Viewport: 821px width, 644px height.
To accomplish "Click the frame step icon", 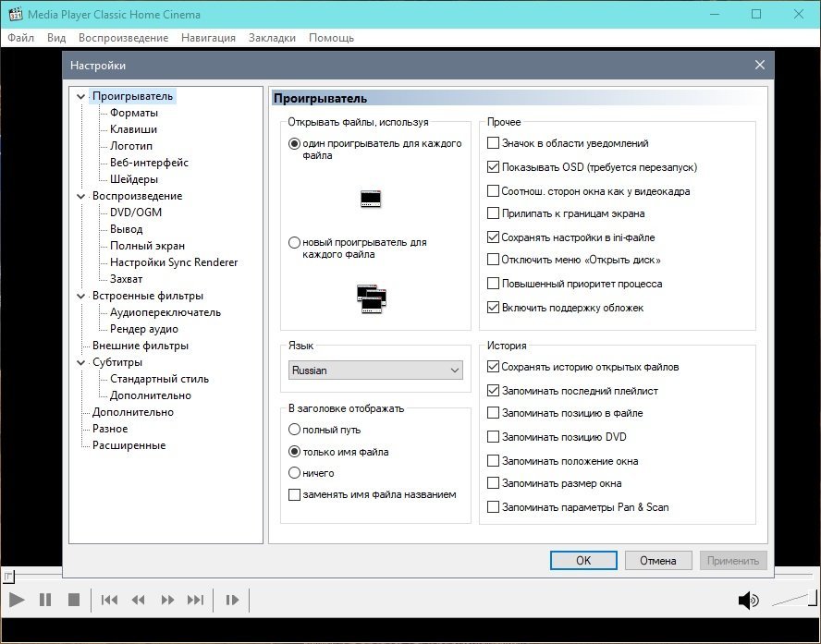I will coord(233,601).
